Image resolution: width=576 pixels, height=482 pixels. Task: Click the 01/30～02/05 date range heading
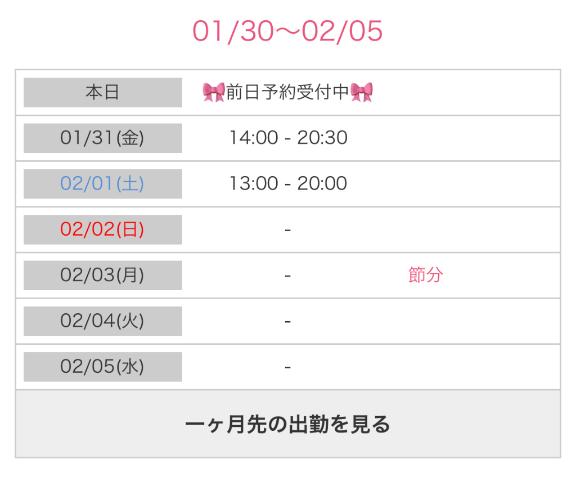coord(288,31)
